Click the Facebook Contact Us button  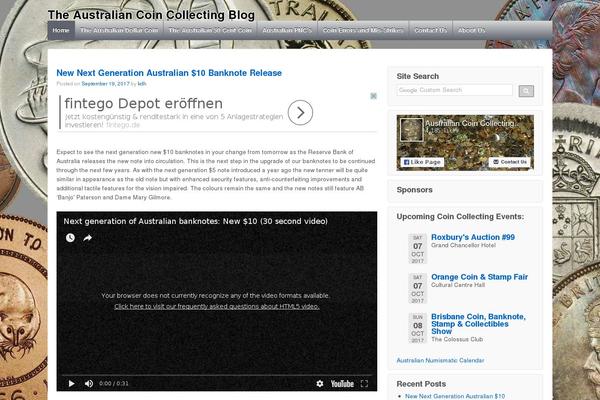coord(510,162)
